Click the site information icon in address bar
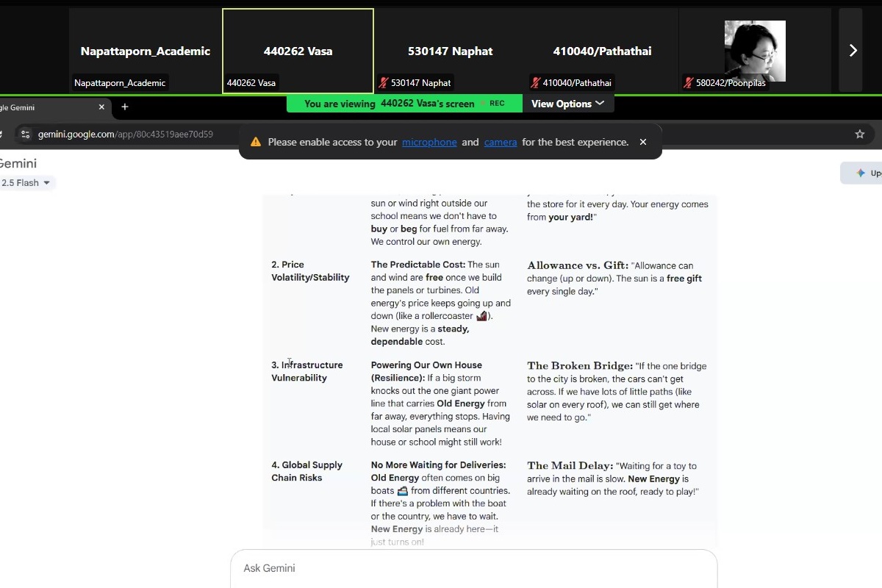 point(25,134)
